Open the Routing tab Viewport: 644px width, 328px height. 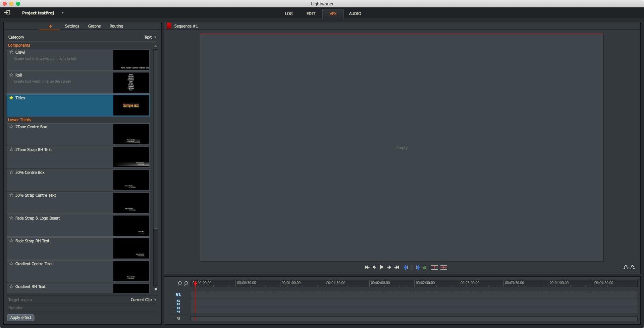coord(116,26)
